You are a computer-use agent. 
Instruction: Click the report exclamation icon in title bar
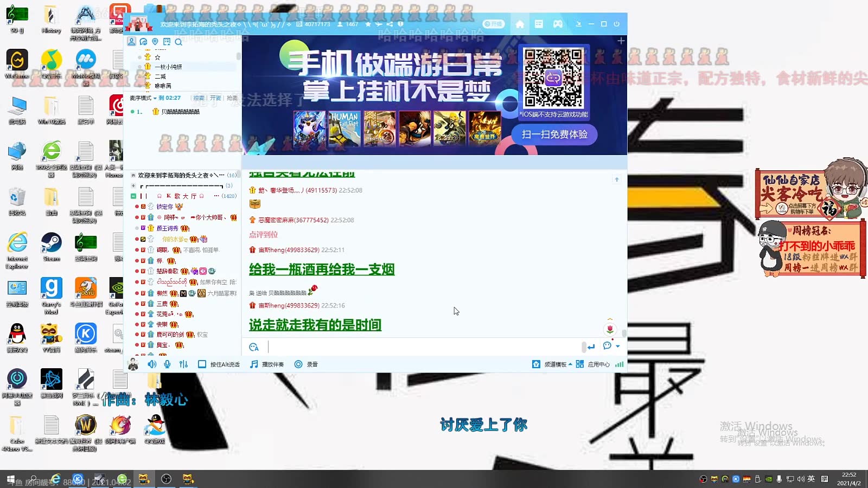(400, 24)
